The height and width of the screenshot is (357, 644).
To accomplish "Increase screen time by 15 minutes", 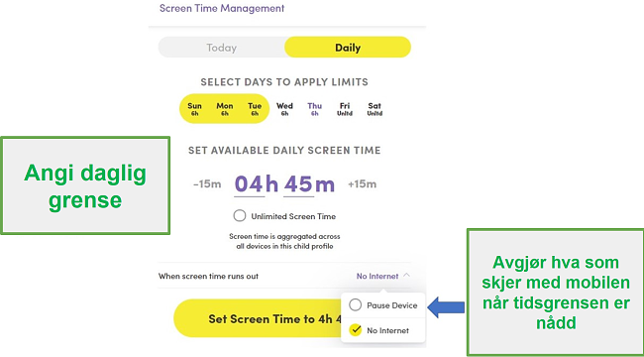I will click(x=362, y=184).
